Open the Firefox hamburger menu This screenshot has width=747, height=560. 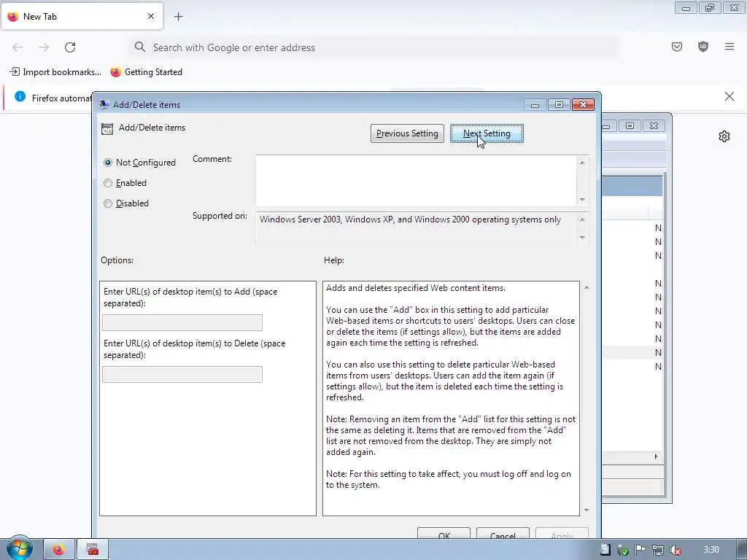click(729, 47)
